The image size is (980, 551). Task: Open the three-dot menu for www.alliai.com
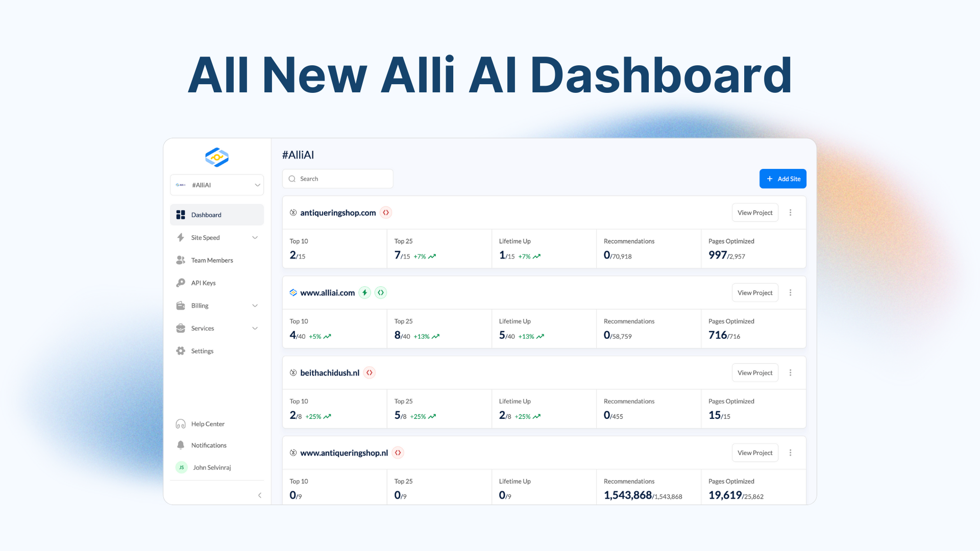pos(791,292)
